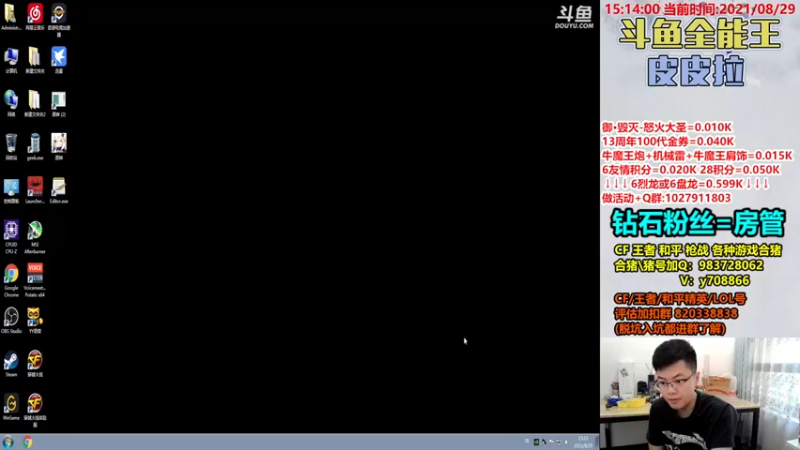Launch 穿越火线 CrossFire beside Steam
Screen dimensions: 800x450
pyautogui.click(x=35, y=364)
